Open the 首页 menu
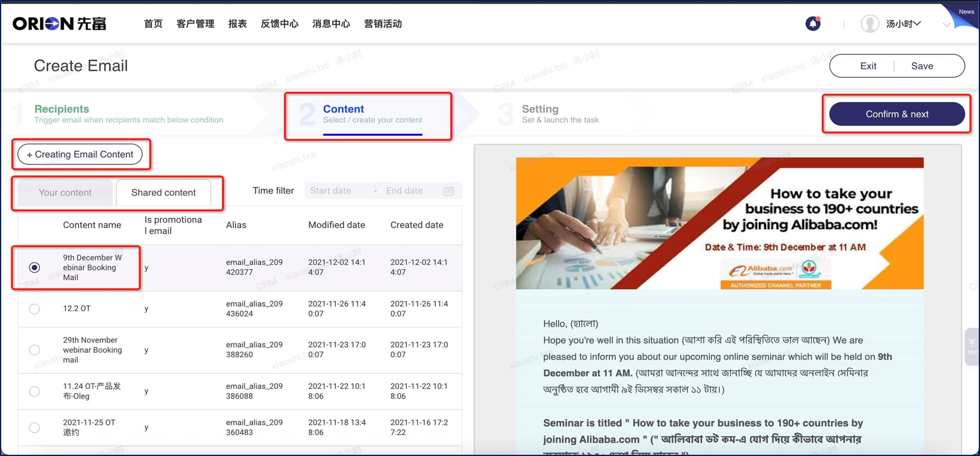Viewport: 980px width, 456px height. [153, 24]
